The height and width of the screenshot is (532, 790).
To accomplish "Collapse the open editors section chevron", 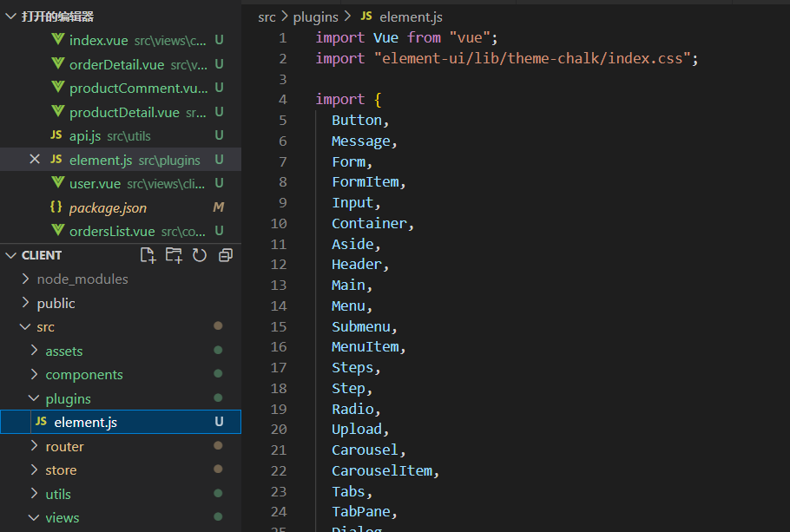I will 10,16.
